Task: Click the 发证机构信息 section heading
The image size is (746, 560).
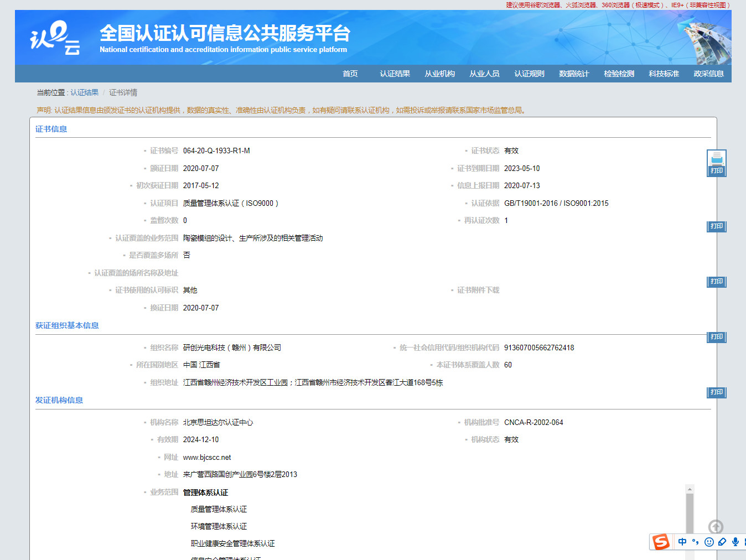Action: [59, 400]
